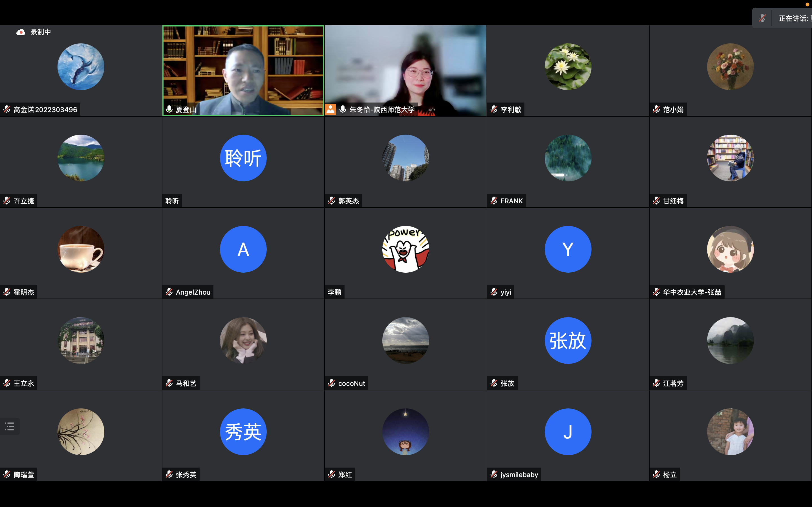Click the 聆听 blue avatar circle
812x507 pixels.
click(x=243, y=158)
